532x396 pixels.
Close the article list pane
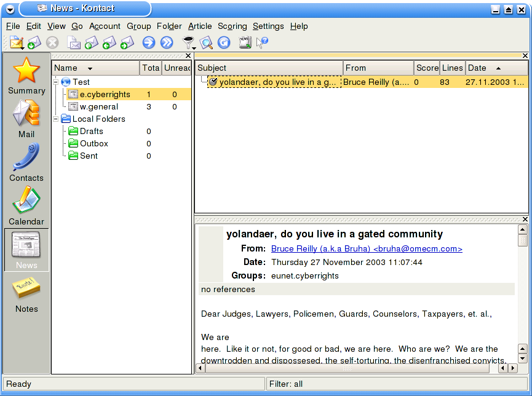pyautogui.click(x=525, y=56)
